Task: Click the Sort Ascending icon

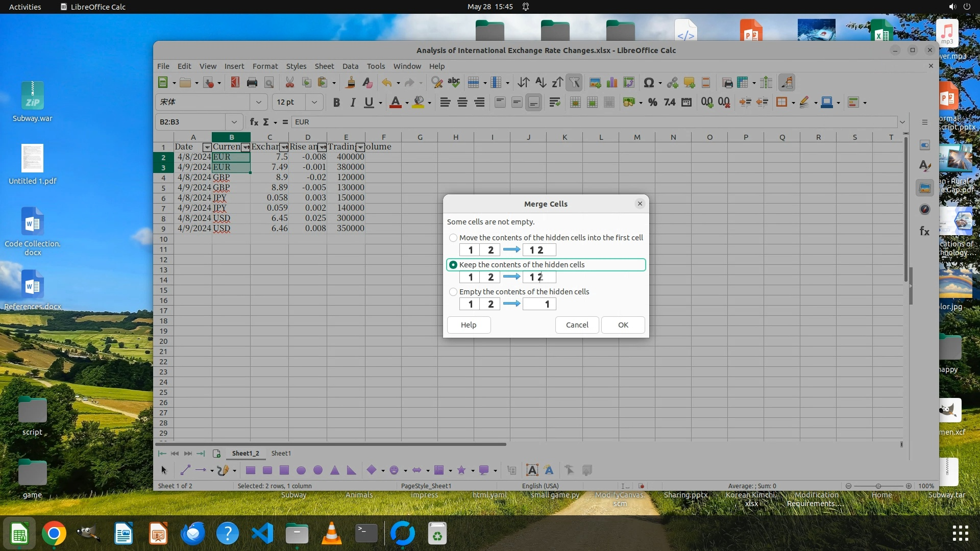Action: 541,83
